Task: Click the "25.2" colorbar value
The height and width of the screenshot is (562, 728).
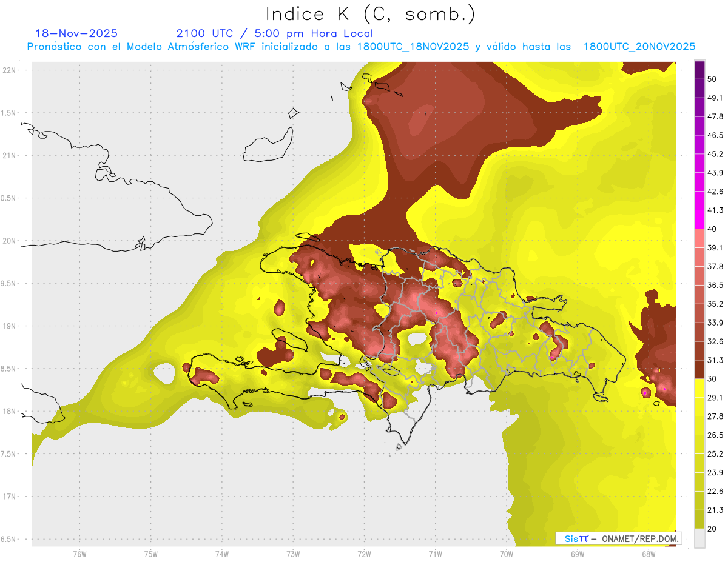Action: coord(715,453)
